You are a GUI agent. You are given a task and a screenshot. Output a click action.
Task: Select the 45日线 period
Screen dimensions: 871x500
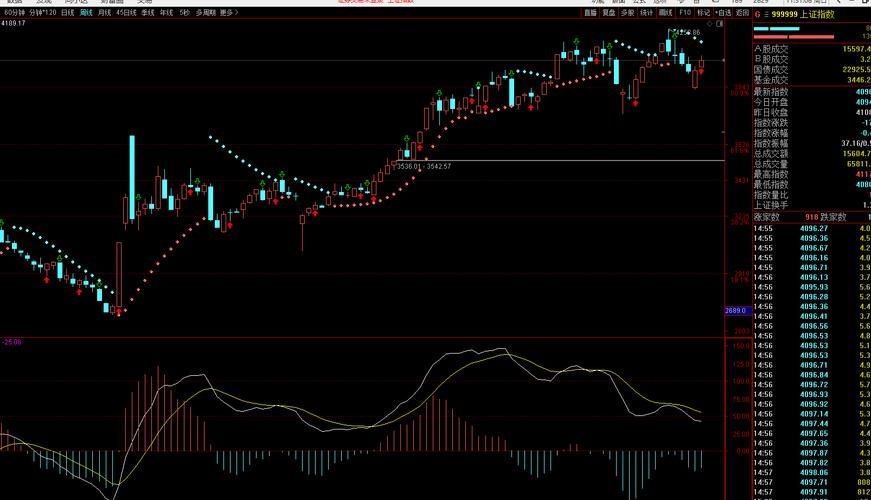(126, 12)
